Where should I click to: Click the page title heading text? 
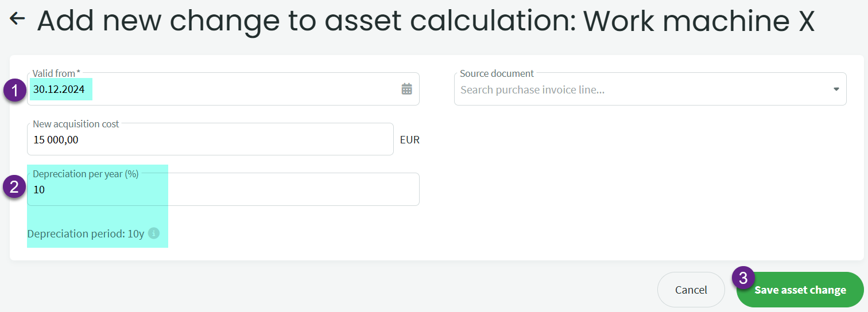click(x=425, y=21)
